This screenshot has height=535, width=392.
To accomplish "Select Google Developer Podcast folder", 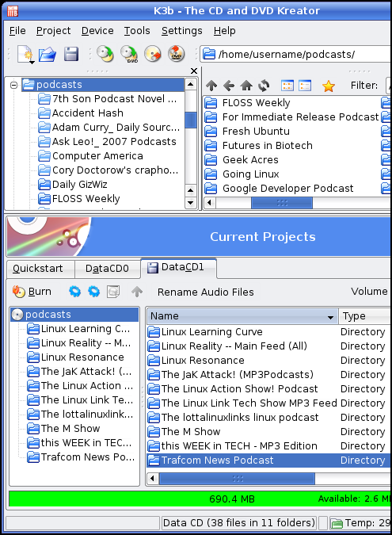I will tap(280, 189).
